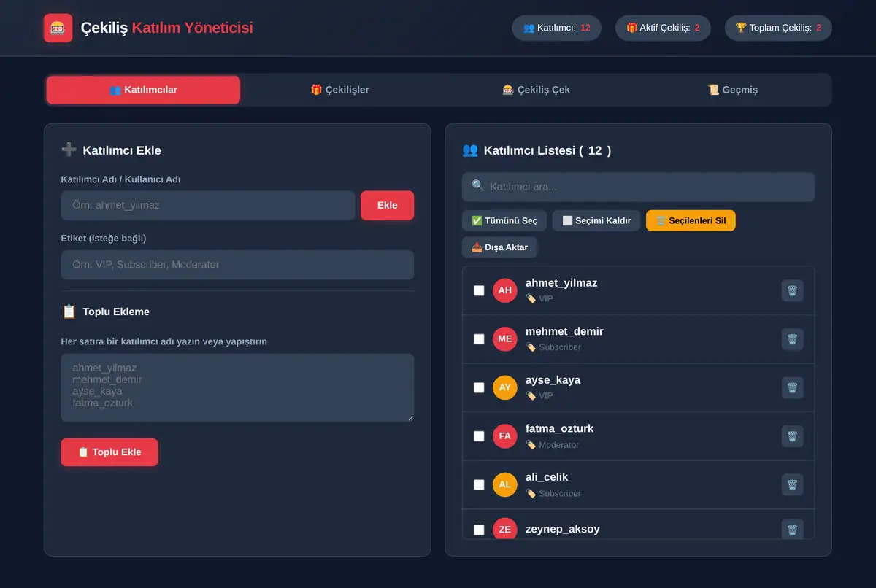Click the Aktif Çekiliş: 2 badge
Viewport: 876px width, 588px height.
click(663, 28)
